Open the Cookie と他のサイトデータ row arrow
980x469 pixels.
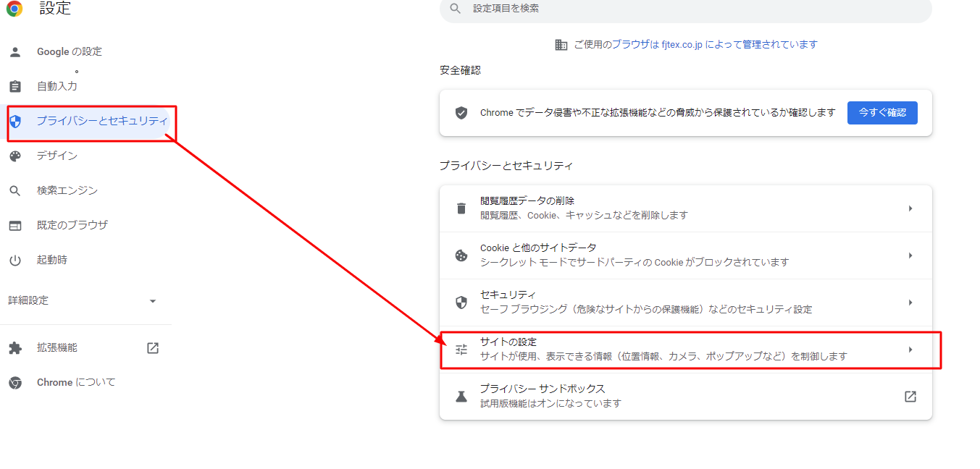910,255
